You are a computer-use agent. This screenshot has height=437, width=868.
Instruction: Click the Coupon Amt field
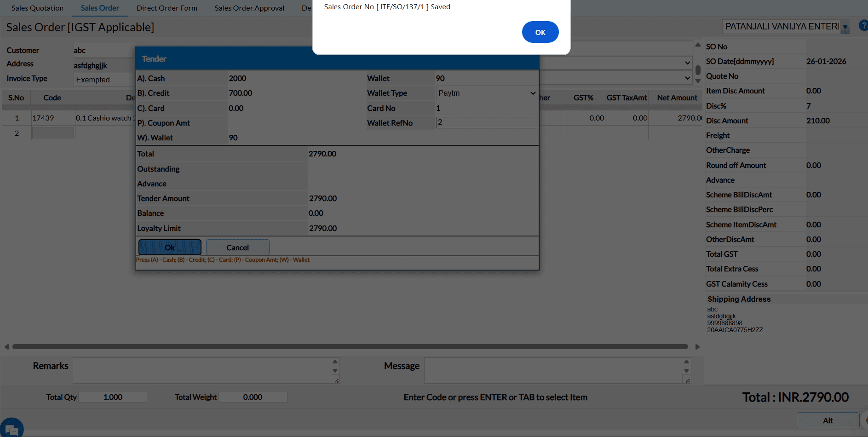296,123
